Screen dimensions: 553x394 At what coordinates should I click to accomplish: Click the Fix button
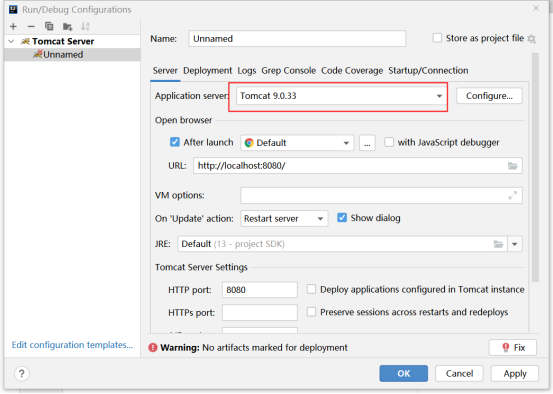pyautogui.click(x=513, y=347)
